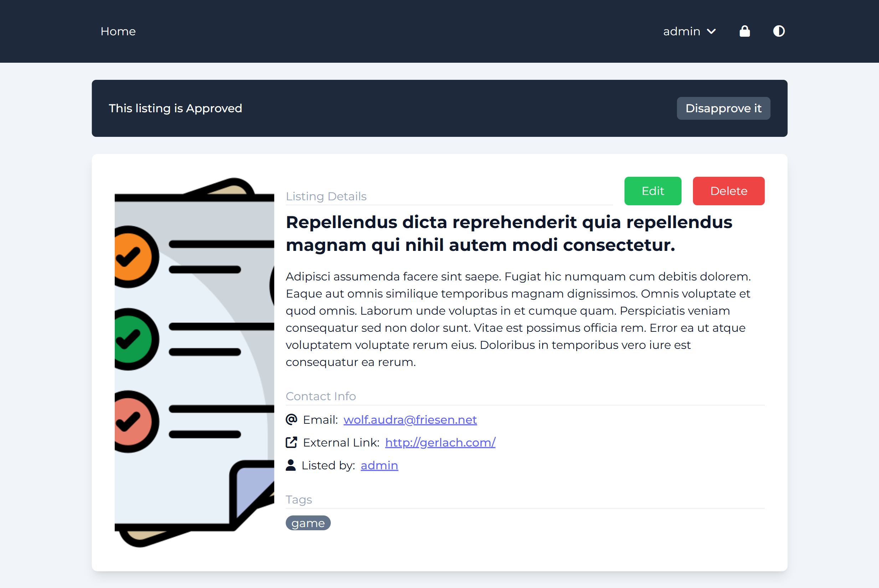Click the red Delete button
The image size is (879, 588).
pos(728,191)
